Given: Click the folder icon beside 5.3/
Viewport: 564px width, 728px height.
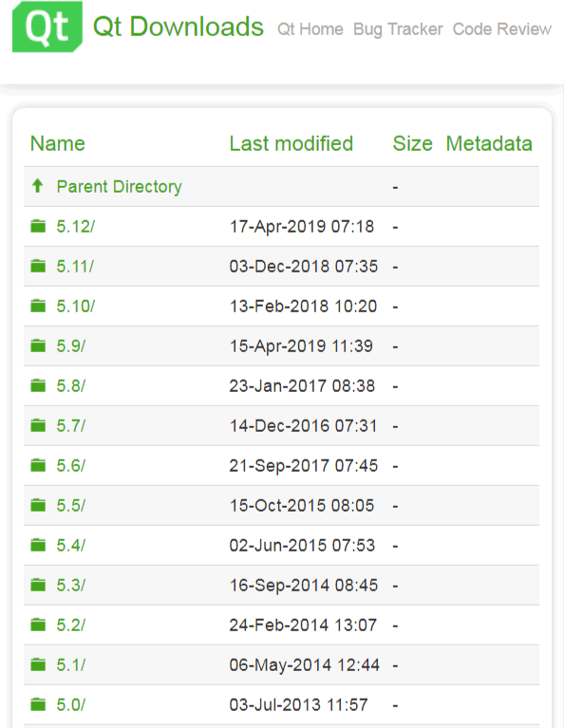Looking at the screenshot, I should pos(38,585).
